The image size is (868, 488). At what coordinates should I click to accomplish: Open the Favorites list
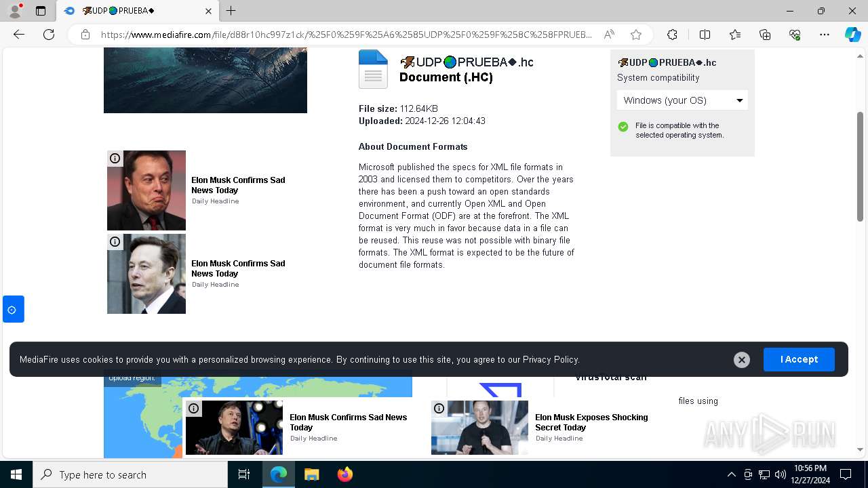pos(735,35)
